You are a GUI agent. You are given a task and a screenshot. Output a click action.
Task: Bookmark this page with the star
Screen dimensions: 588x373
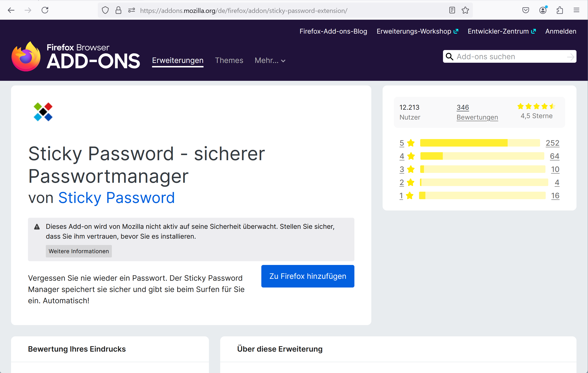(x=465, y=10)
